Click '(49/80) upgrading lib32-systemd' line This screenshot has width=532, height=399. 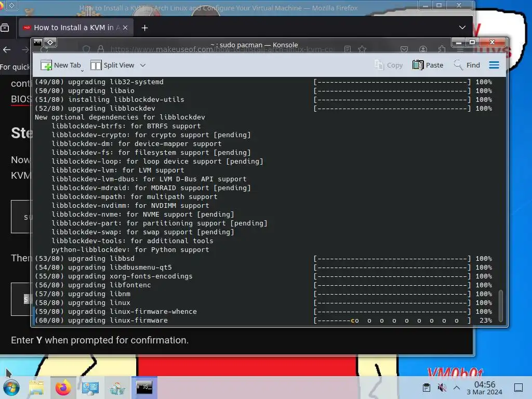click(x=99, y=82)
